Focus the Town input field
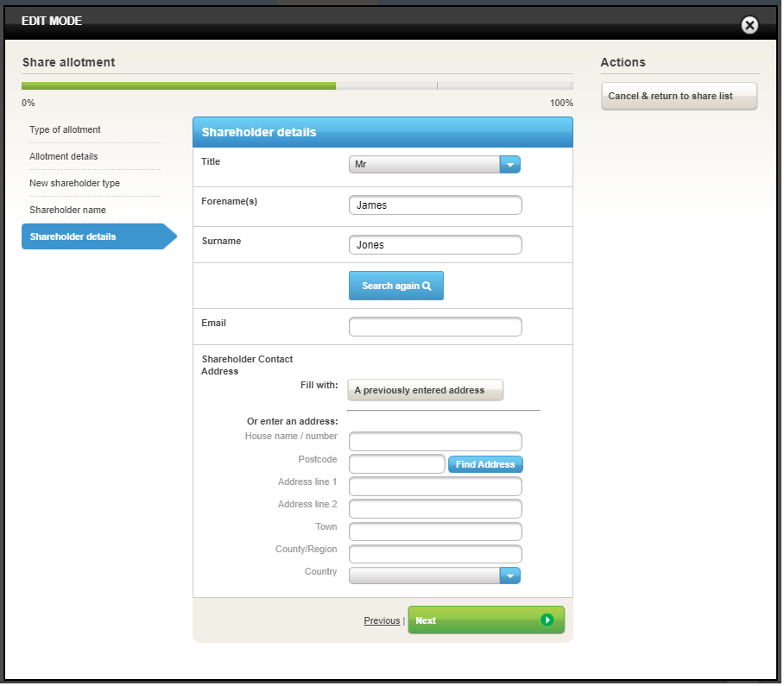The height and width of the screenshot is (686, 784). point(435,532)
